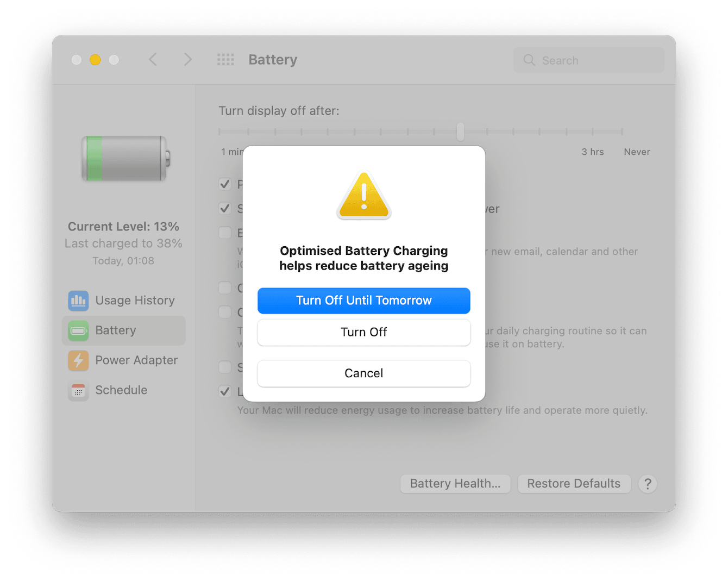Screen dimensions: 728x581
Task: Click into the Search field
Action: click(x=589, y=60)
